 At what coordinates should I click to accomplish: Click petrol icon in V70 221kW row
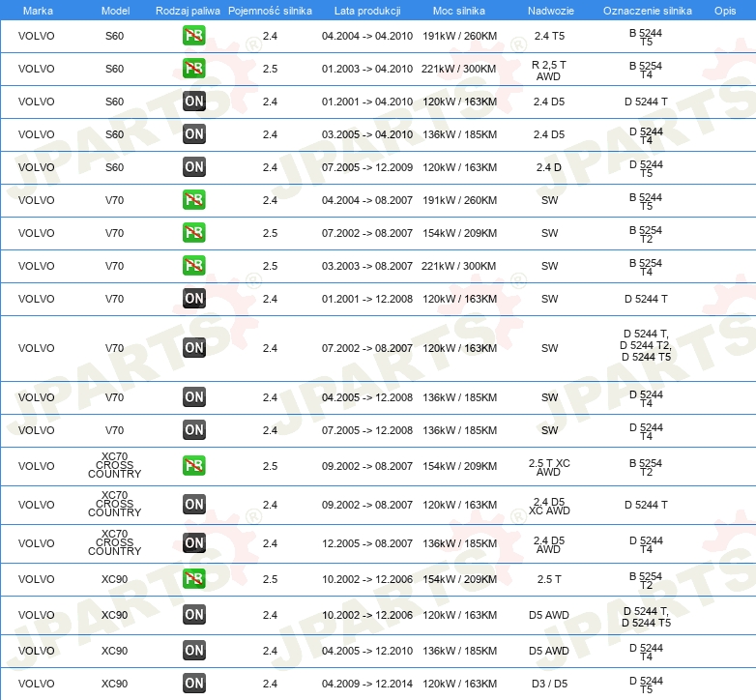click(193, 266)
